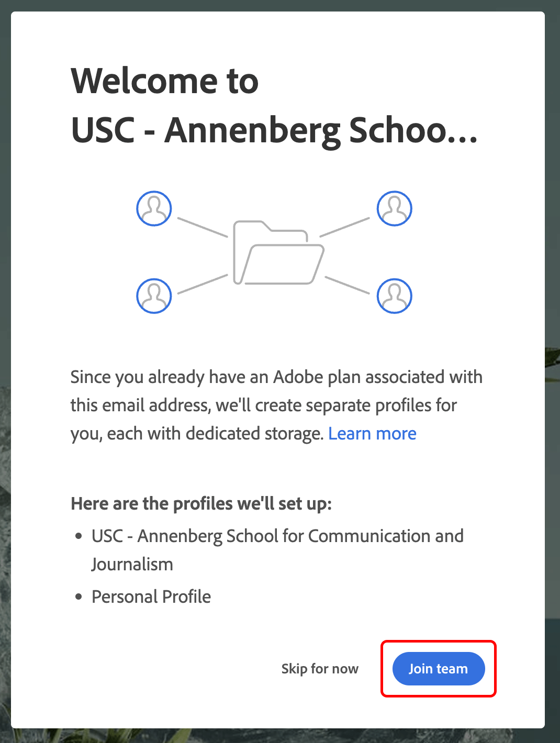Click the top-right user profile icon
This screenshot has width=560, height=743.
click(x=395, y=208)
